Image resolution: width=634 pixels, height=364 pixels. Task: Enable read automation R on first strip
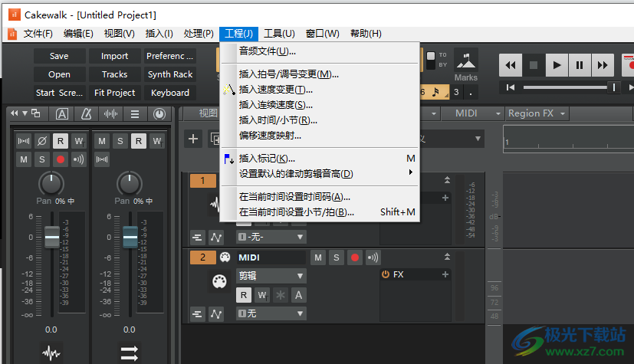click(61, 141)
